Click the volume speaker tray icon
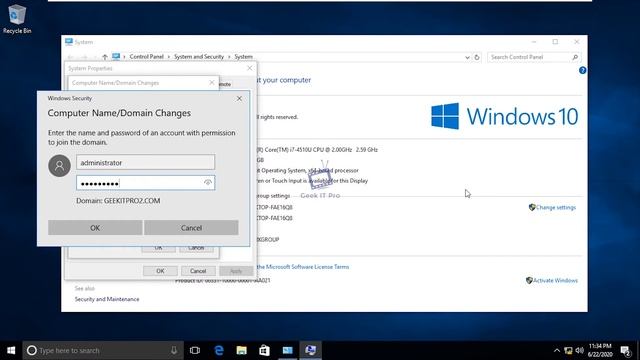The image size is (640, 360). pos(579,351)
